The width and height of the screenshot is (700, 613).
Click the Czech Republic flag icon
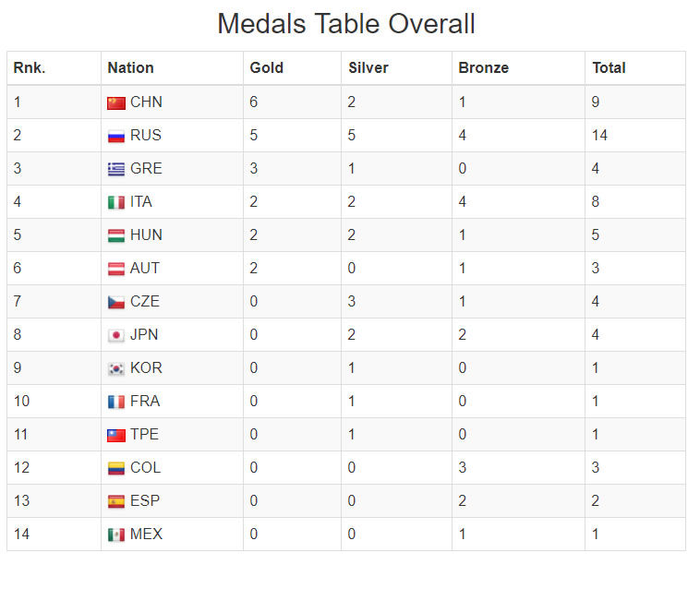(x=116, y=303)
